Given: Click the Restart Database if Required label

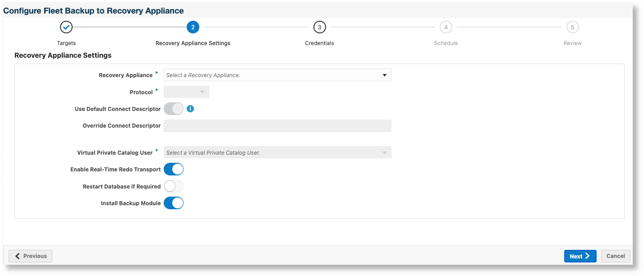Looking at the screenshot, I should pos(122,186).
